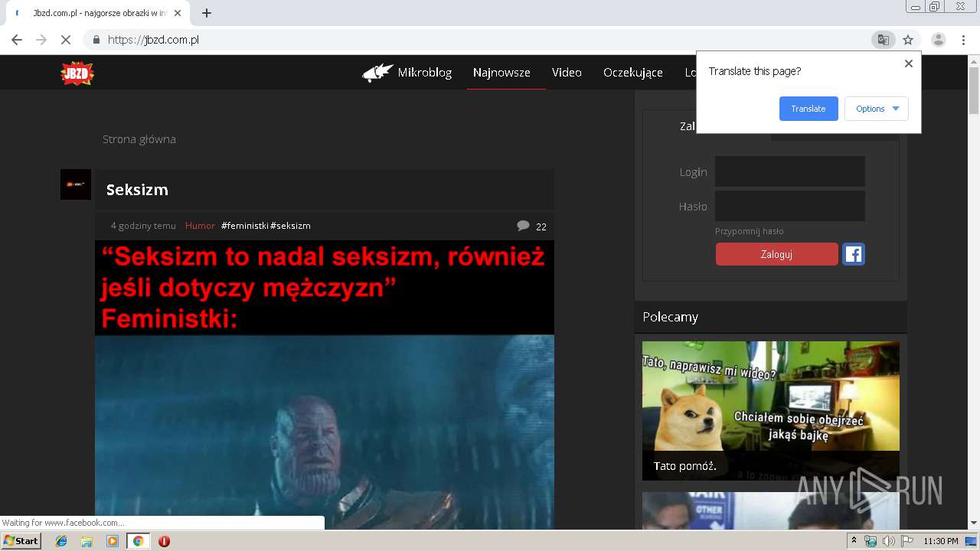Open the Seksizm post title

coord(137,190)
